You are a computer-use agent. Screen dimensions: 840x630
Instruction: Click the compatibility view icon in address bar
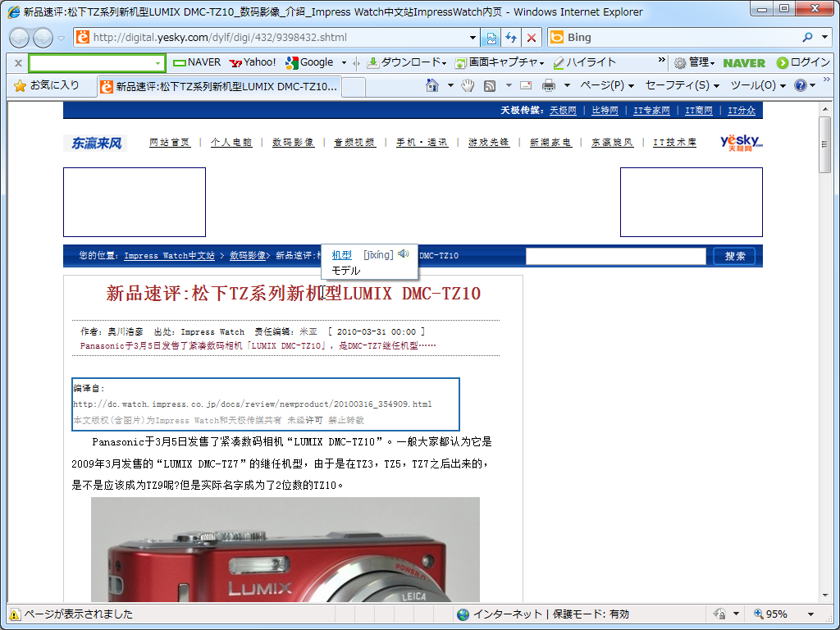[491, 38]
